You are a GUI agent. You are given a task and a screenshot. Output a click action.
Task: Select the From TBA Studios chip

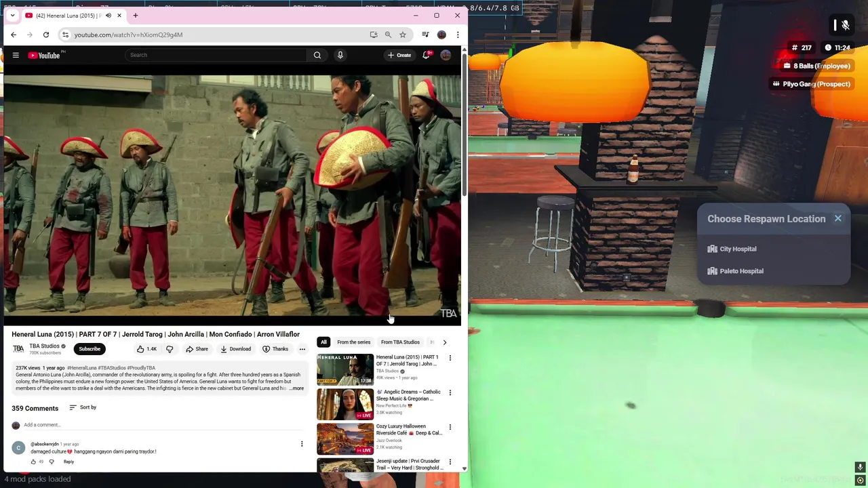coord(400,342)
